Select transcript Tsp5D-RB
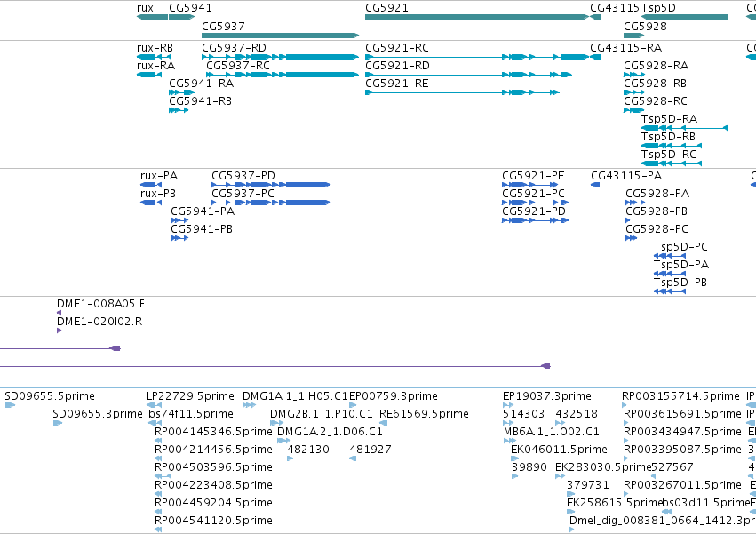Screen dimensions: 756x534 click(x=668, y=137)
